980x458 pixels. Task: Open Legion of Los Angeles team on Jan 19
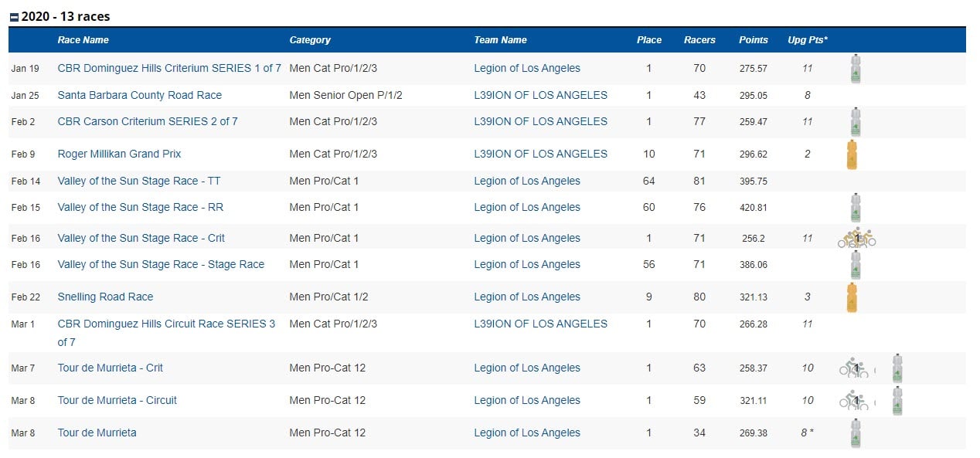click(x=527, y=68)
